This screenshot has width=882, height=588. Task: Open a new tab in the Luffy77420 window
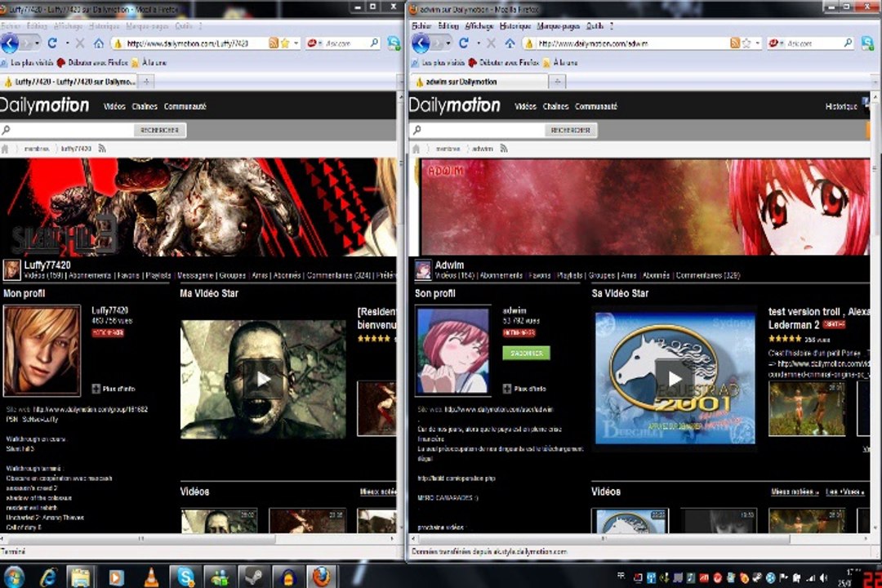tap(145, 82)
